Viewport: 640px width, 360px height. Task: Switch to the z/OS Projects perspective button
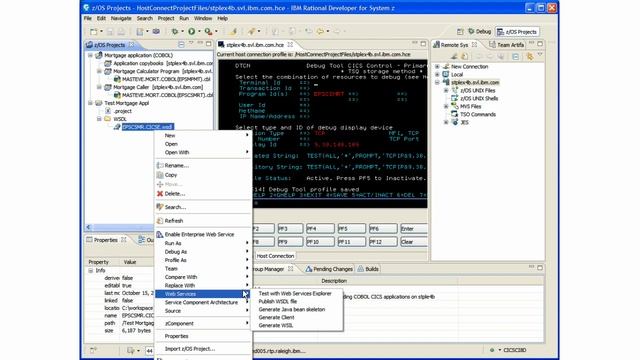click(517, 31)
